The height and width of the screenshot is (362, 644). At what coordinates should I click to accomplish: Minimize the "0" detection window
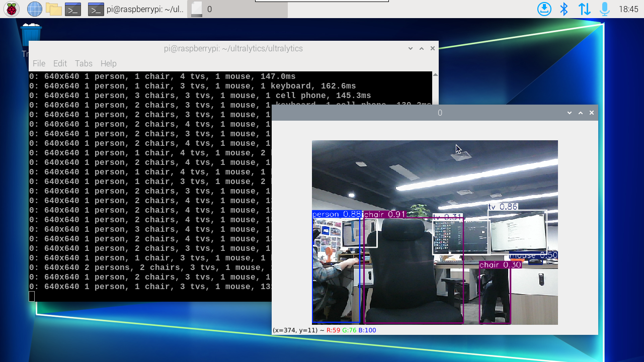point(570,113)
